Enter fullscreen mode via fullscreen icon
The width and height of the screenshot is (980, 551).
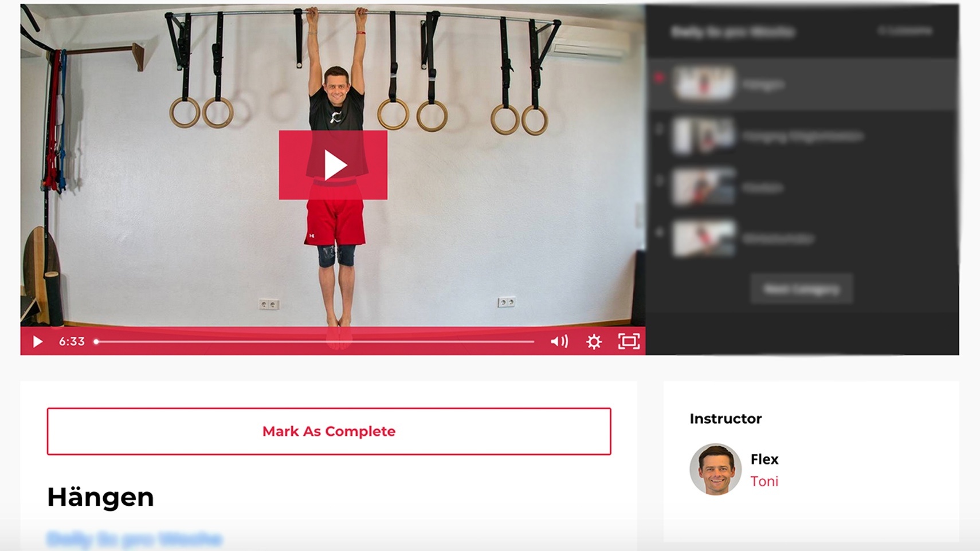click(629, 341)
